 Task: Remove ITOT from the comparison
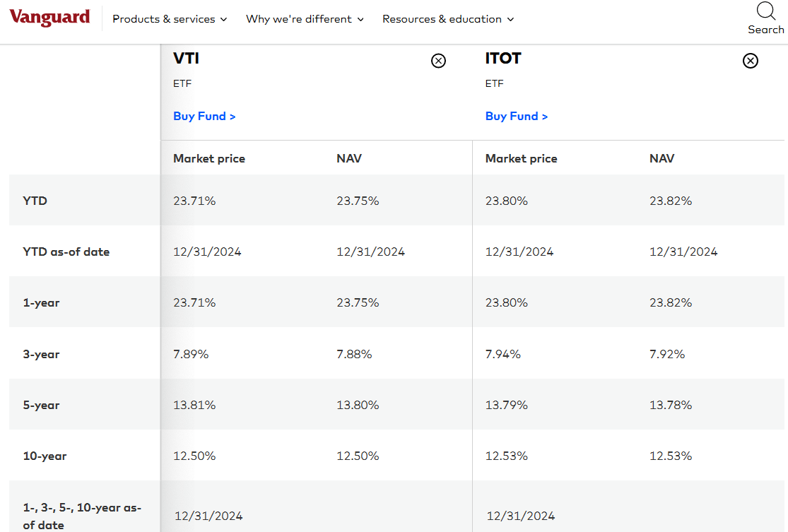(750, 61)
